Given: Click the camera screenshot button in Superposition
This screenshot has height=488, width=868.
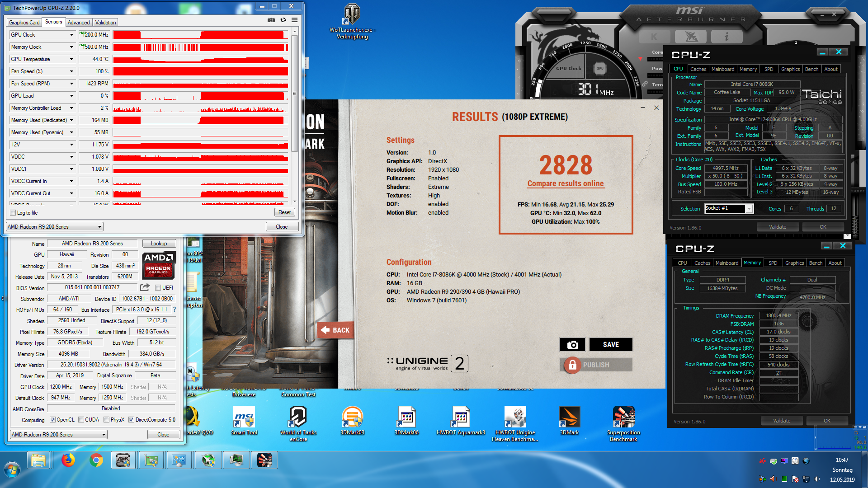Looking at the screenshot, I should pyautogui.click(x=572, y=344).
